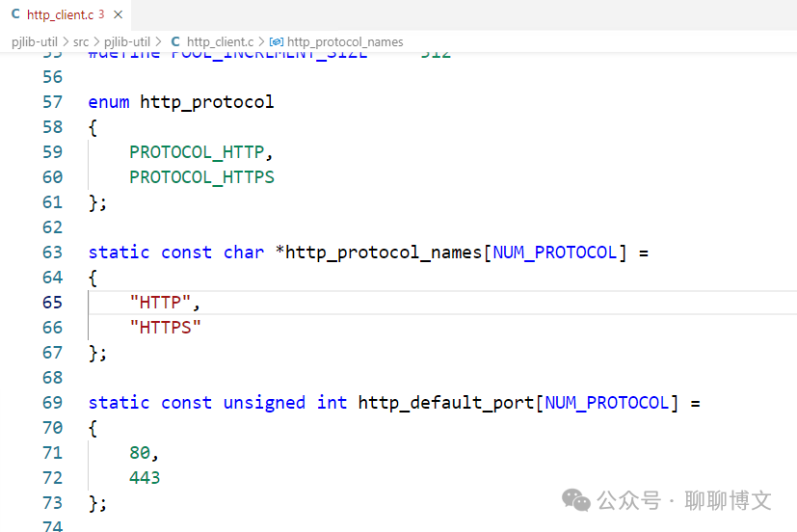Image resolution: width=797 pixels, height=532 pixels.
Task: Open second pjlib-util breadcrumb after src
Action: 127,41
